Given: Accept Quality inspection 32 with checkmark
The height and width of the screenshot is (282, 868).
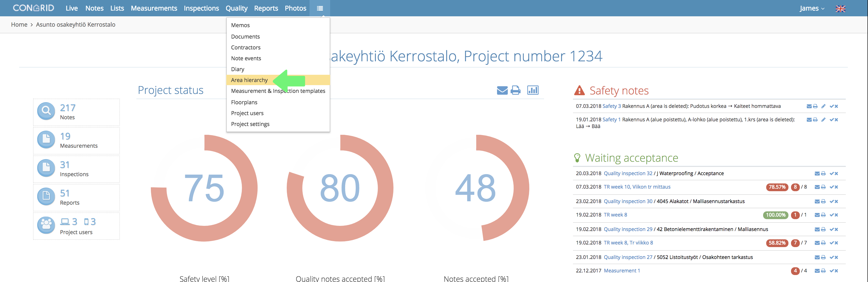Looking at the screenshot, I should [832, 174].
